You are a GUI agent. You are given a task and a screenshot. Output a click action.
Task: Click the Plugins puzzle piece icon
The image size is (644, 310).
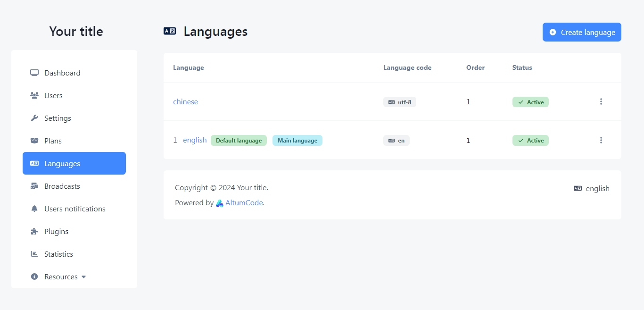point(34,231)
